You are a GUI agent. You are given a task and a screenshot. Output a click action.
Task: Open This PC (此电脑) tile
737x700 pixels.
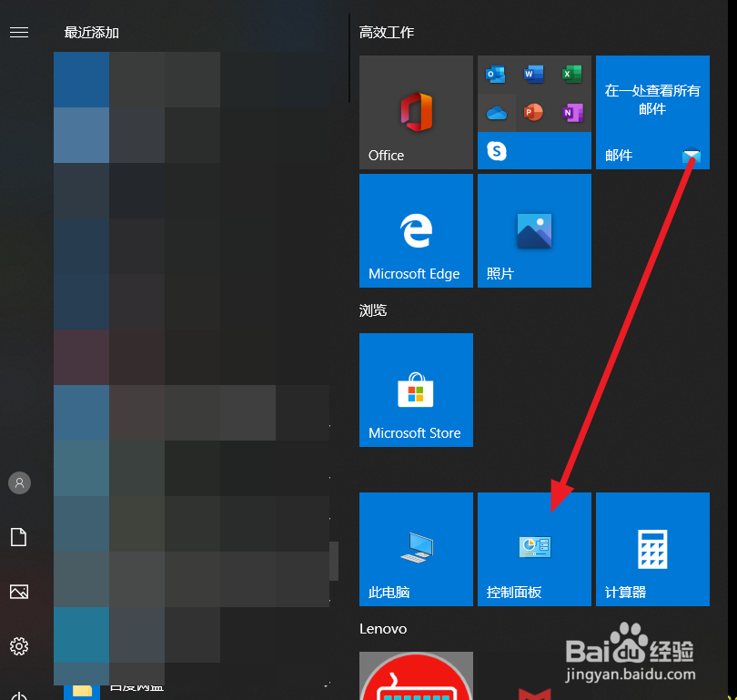click(416, 549)
